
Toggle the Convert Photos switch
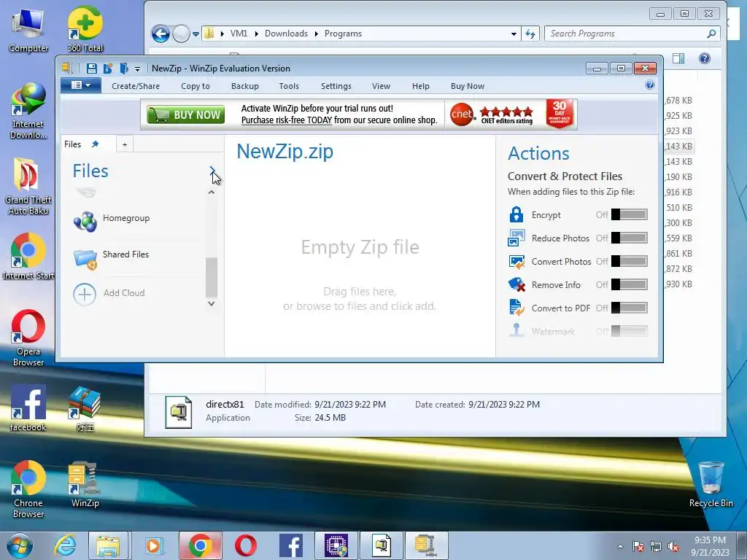(630, 261)
